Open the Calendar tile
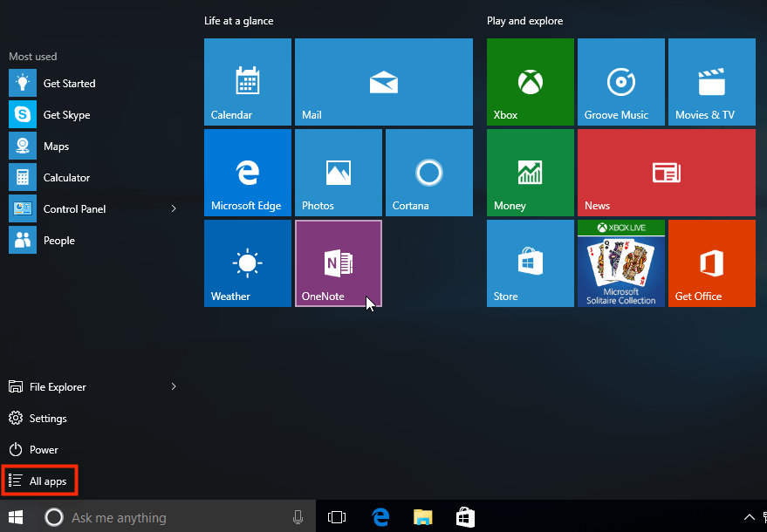The height and width of the screenshot is (532, 767). [x=247, y=81]
